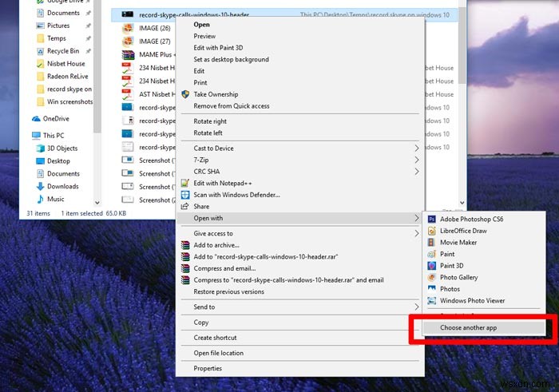
Task: Select the record-skype-calls-windows-10-header file row
Action: point(284,15)
